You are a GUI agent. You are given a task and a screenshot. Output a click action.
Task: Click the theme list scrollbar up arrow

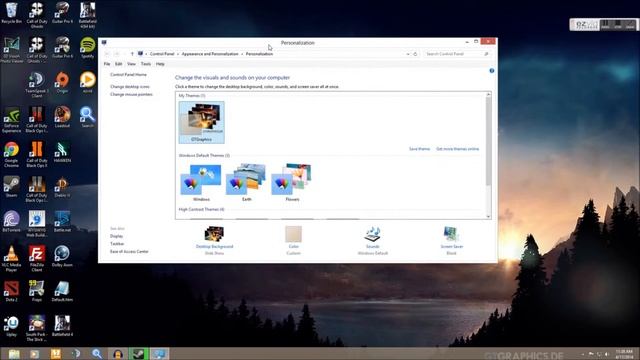(488, 95)
